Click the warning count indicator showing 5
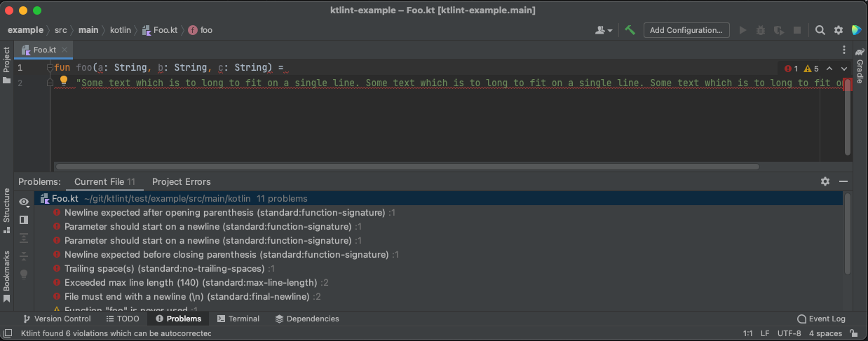Image resolution: width=868 pixels, height=341 pixels. click(811, 69)
